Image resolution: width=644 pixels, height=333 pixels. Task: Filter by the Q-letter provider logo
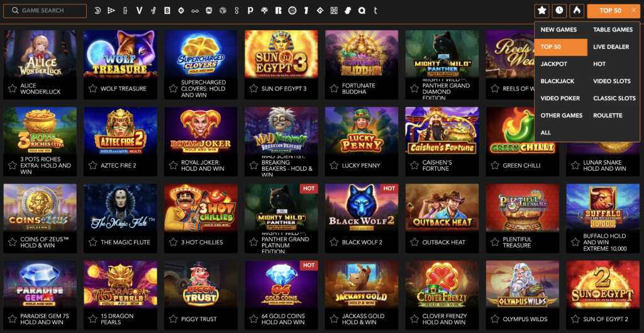tap(362, 11)
